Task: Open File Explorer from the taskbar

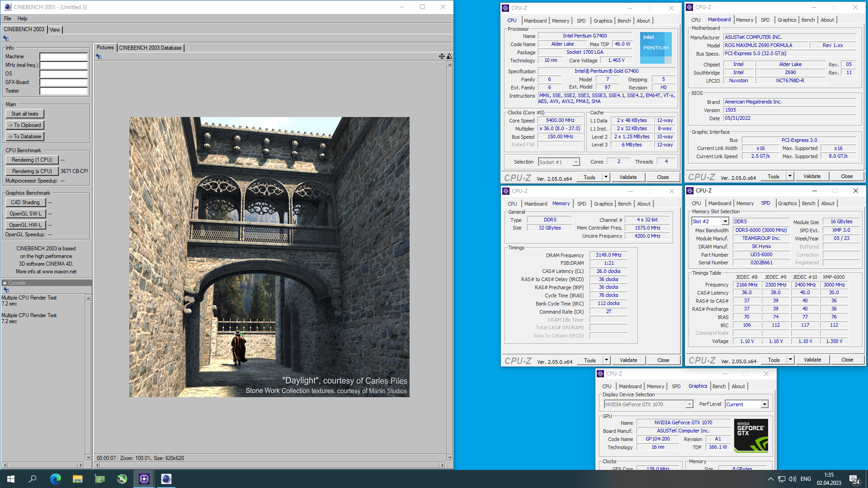Action: (x=77, y=479)
